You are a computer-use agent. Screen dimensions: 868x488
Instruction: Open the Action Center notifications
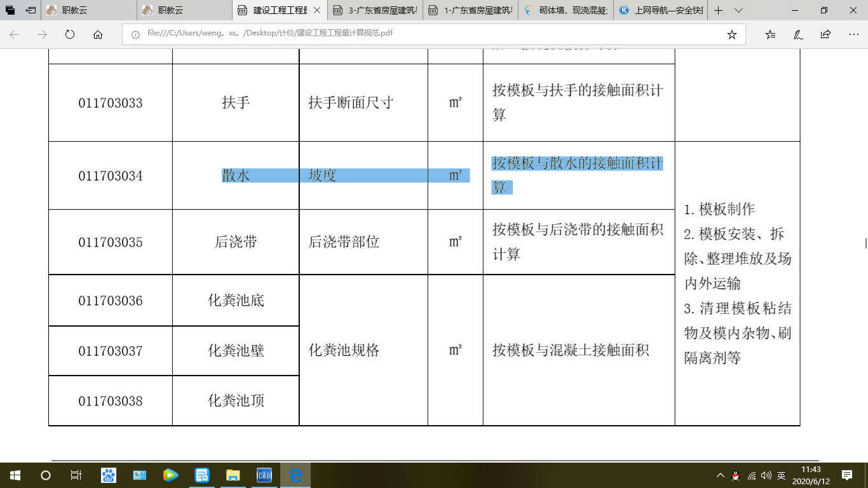pos(847,475)
